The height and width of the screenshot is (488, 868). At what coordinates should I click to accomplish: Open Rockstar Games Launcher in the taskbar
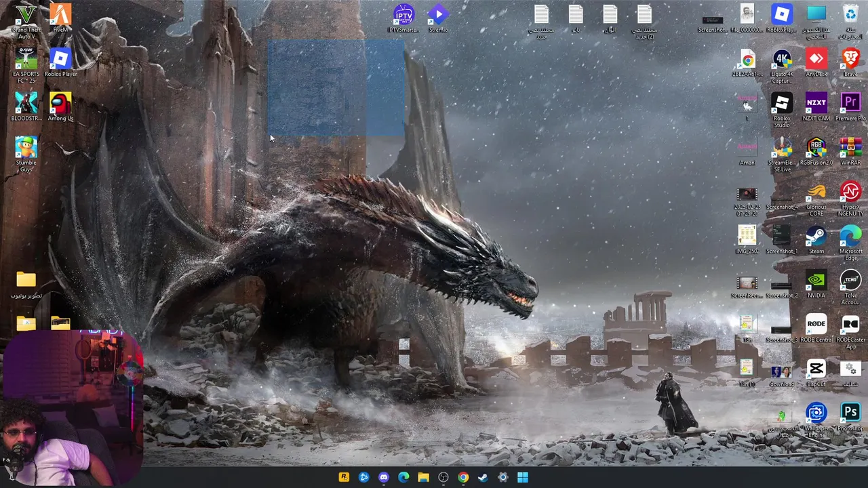344,477
